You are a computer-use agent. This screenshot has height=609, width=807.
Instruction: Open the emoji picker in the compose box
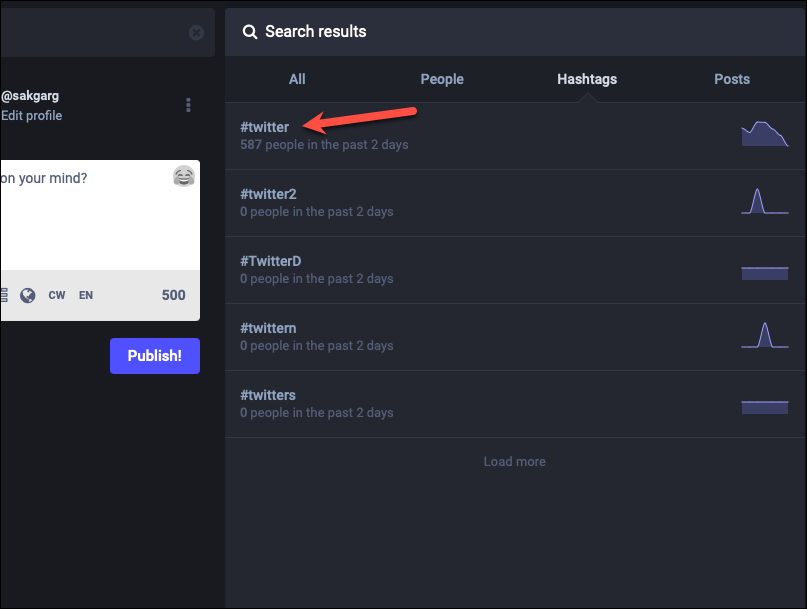click(x=184, y=177)
